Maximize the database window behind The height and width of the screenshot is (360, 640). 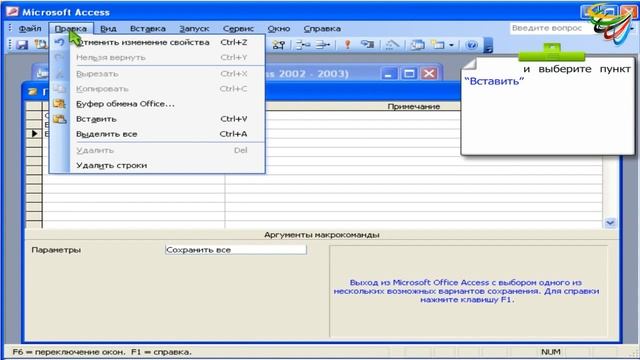point(409,74)
